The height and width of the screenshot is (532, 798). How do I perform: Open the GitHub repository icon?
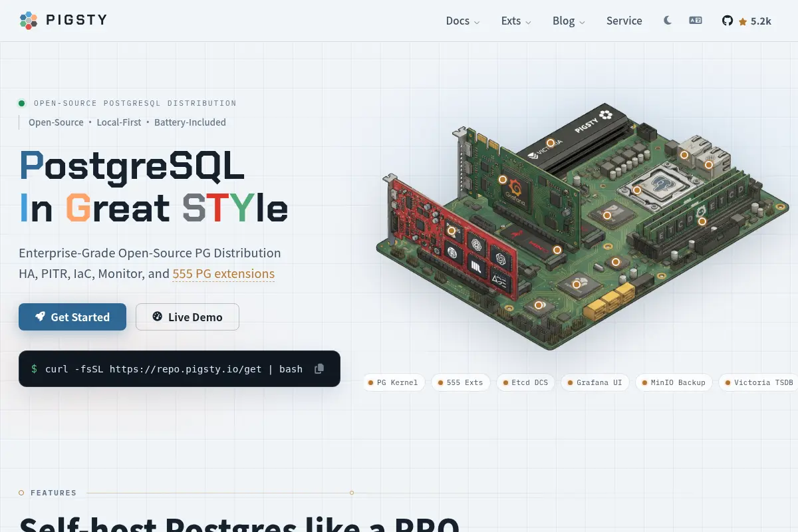tap(728, 21)
